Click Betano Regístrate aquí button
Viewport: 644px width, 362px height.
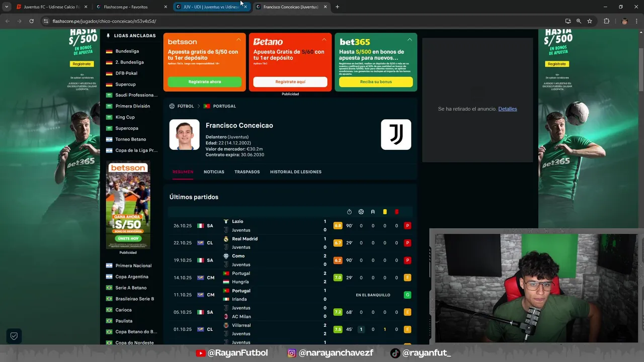pyautogui.click(x=290, y=82)
